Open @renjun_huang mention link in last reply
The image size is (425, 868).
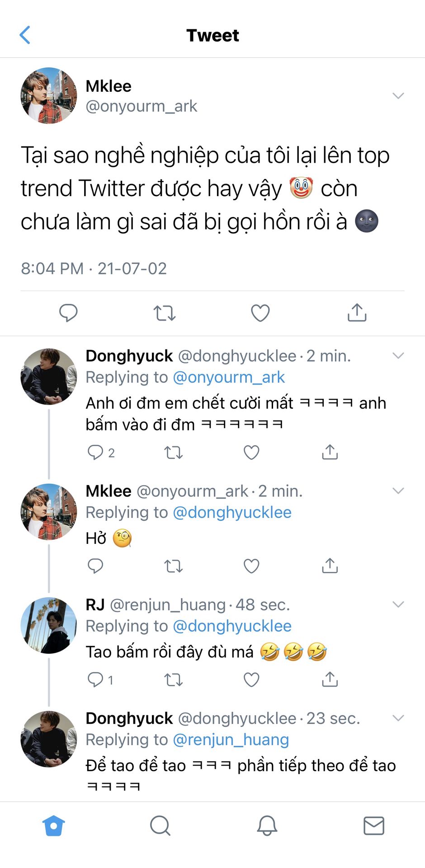(231, 740)
